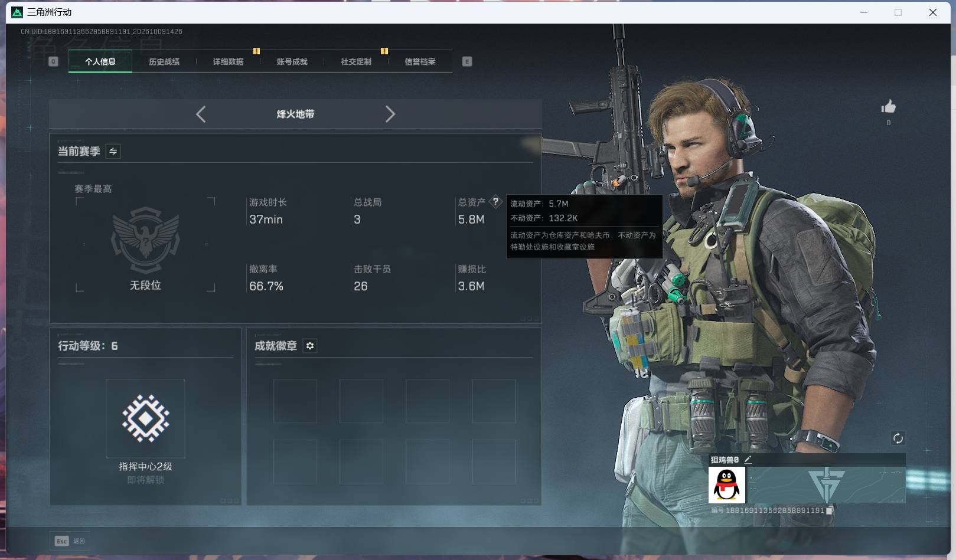
Task: Copy the player ID number icon
Action: 829,510
